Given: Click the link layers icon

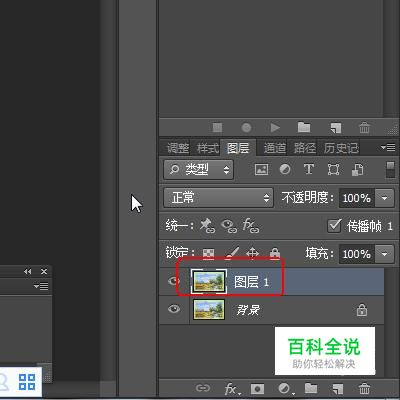Looking at the screenshot, I should point(203,388).
